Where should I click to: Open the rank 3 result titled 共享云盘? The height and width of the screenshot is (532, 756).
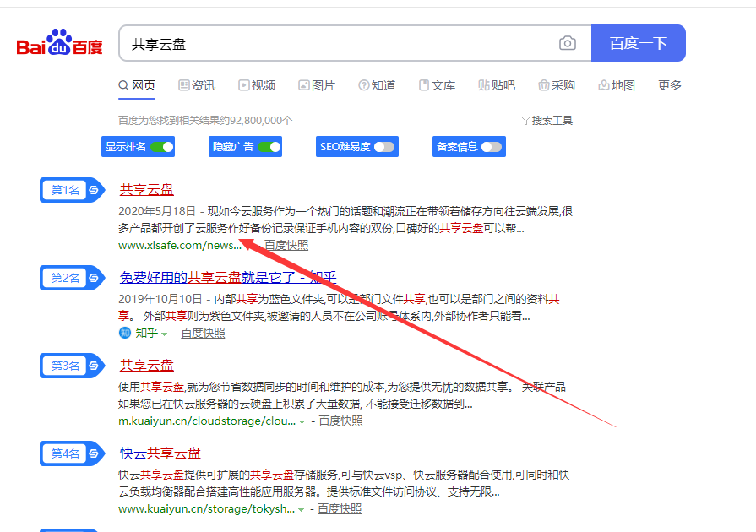tap(147, 366)
